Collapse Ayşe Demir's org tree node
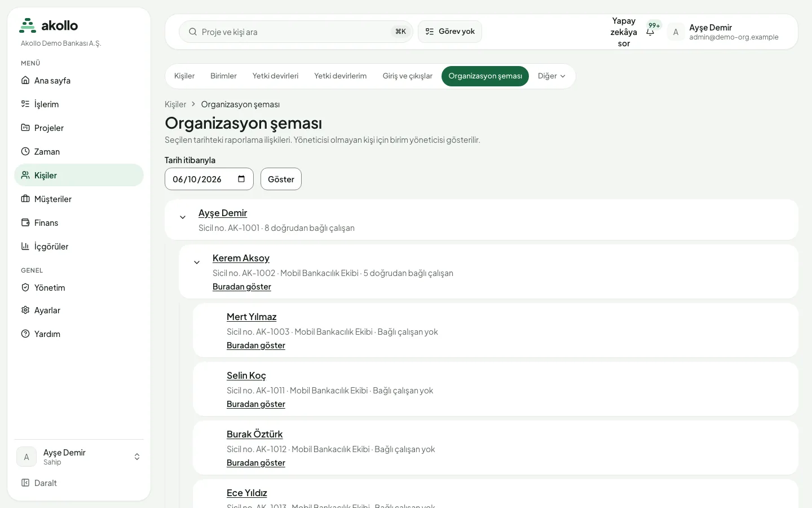Viewport: 812px width, 508px height. click(183, 217)
